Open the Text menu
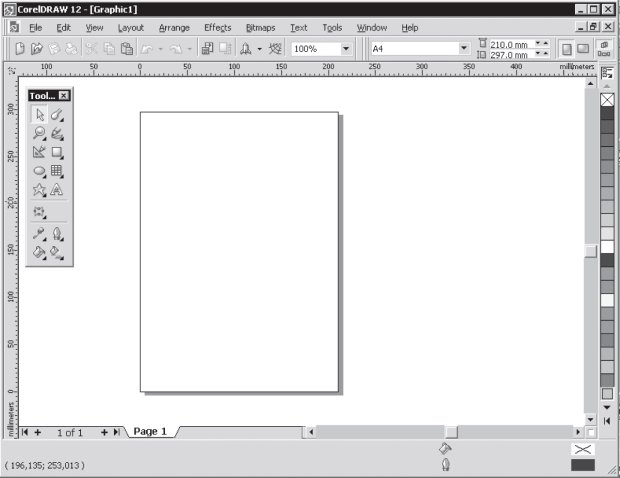Screen dimensions: 620x478 pos(299,28)
